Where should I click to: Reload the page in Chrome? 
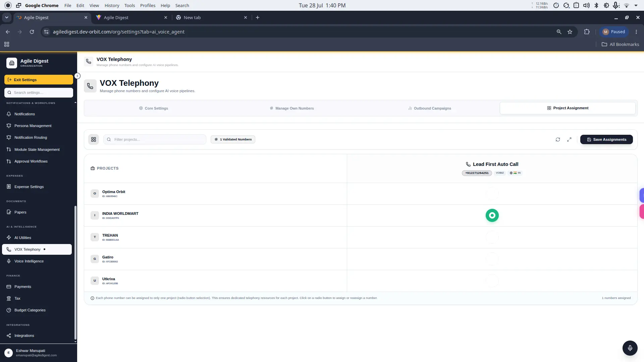coord(32,32)
